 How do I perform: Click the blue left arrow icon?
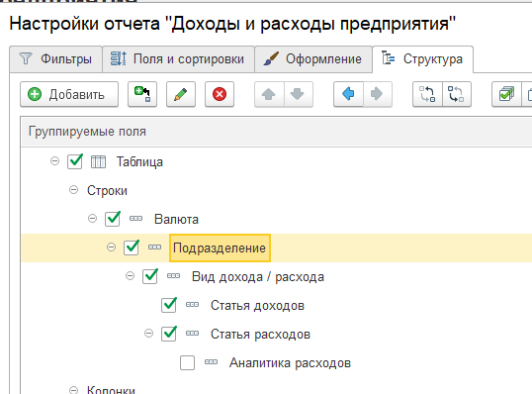click(348, 94)
